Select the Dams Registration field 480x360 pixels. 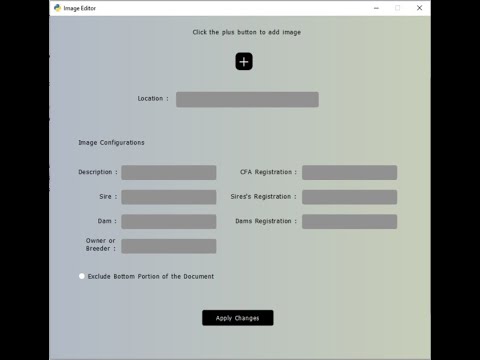point(350,222)
